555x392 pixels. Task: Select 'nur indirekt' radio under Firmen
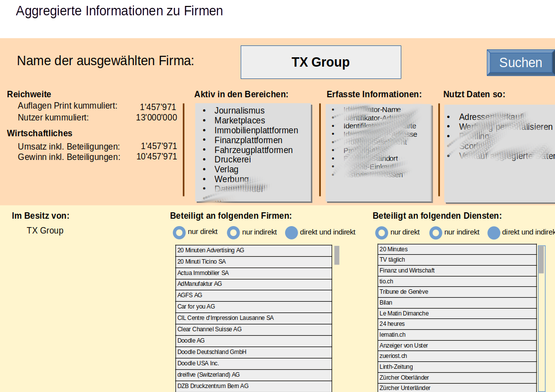[x=233, y=233]
